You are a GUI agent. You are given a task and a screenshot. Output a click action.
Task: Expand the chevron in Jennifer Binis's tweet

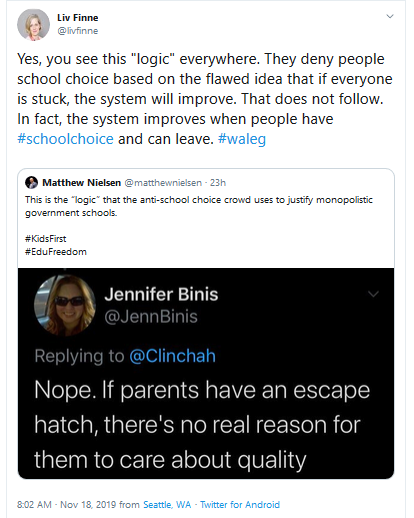[373, 294]
